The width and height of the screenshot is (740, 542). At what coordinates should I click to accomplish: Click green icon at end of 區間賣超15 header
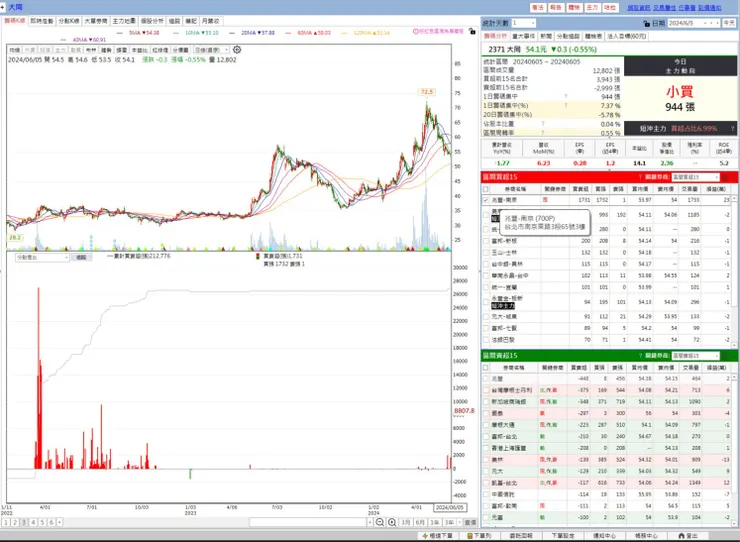pyautogui.click(x=725, y=356)
